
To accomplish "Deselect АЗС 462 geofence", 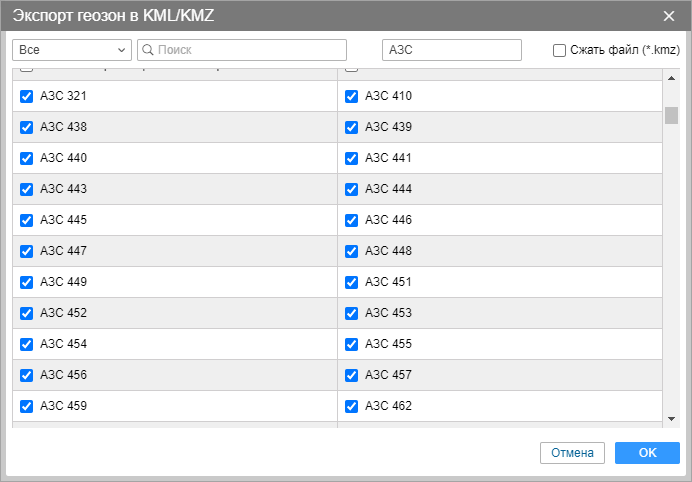I will tap(352, 406).
